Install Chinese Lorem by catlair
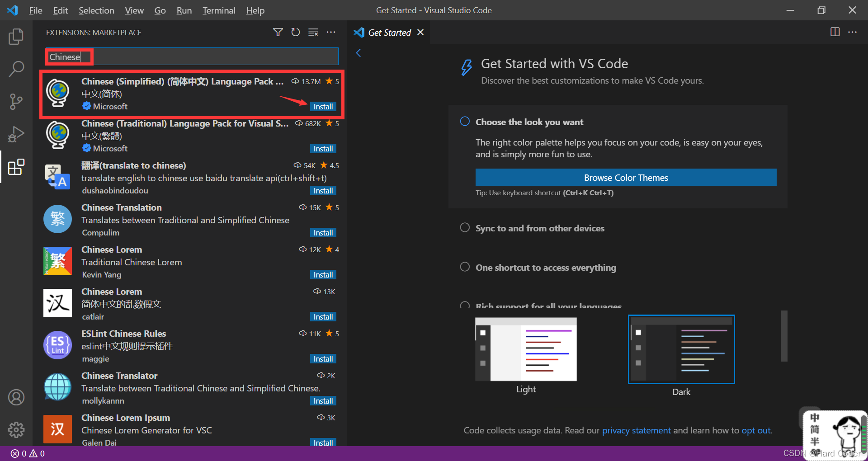Viewport: 868px width, 461px height. click(x=323, y=317)
